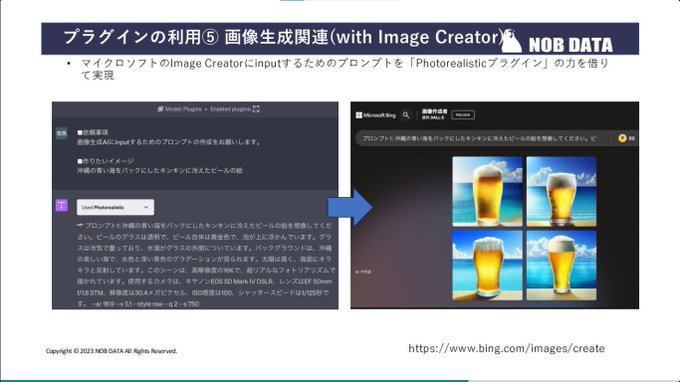Click the PREVIEW badge button
680x382 pixels.
tap(463, 115)
